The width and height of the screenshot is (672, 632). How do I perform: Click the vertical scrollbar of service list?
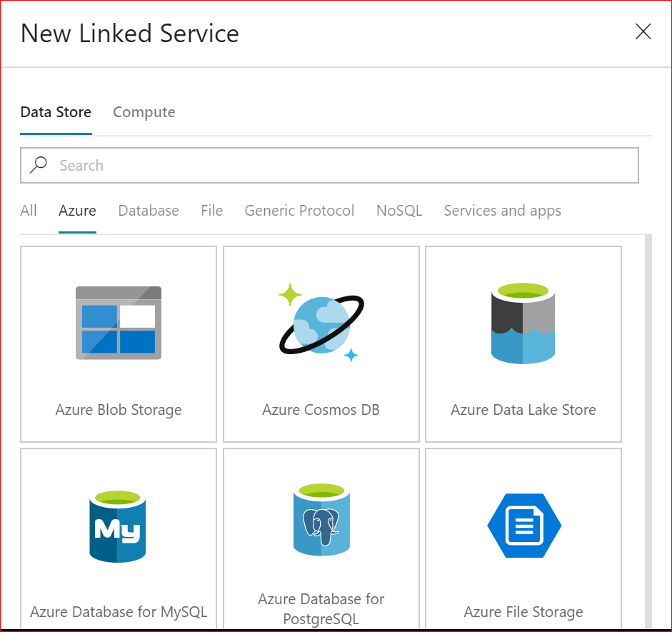648,432
